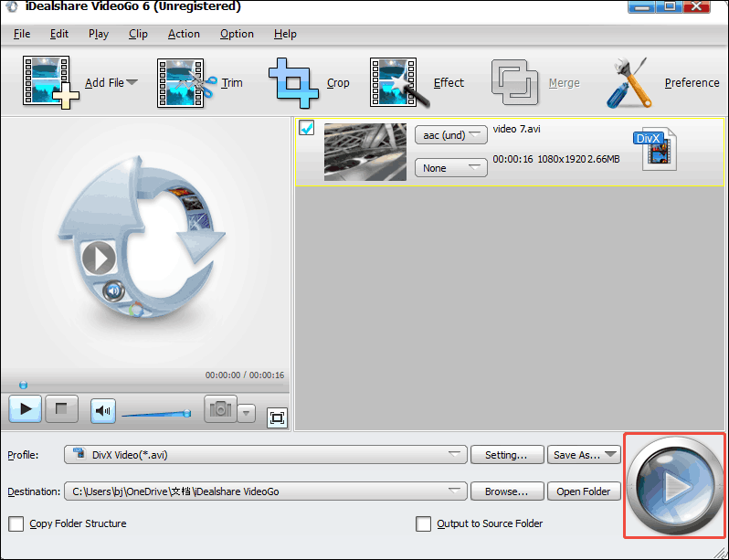Open the Help menu
Image resolution: width=729 pixels, height=560 pixels.
285,34
